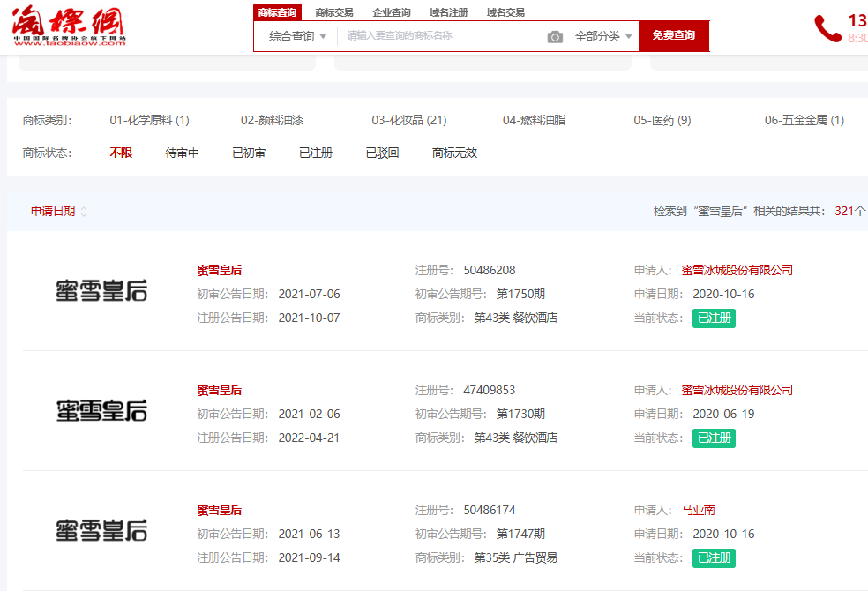868x591 pixels.
Task: Open the 企业查询 tab
Action: (x=391, y=12)
